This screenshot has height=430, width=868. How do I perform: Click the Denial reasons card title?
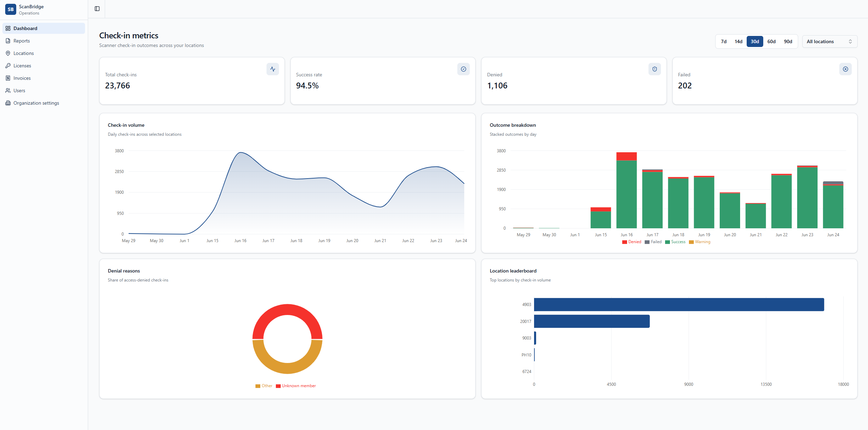point(124,271)
